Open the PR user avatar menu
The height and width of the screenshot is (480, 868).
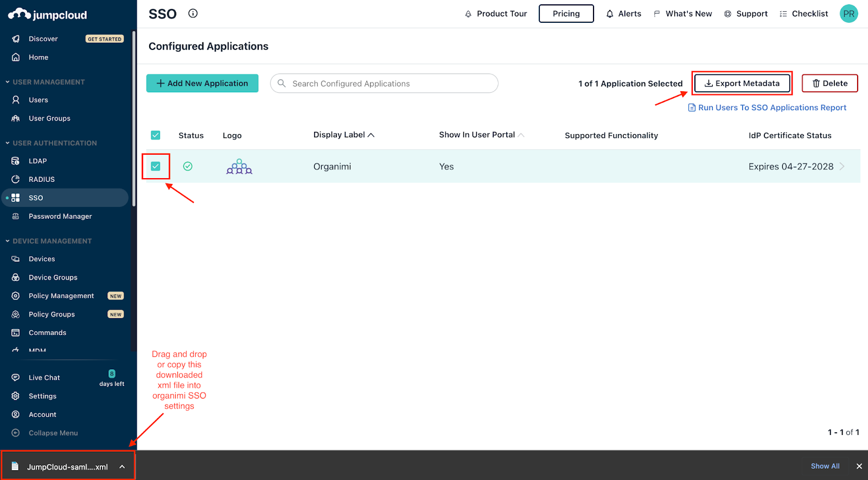(848, 14)
